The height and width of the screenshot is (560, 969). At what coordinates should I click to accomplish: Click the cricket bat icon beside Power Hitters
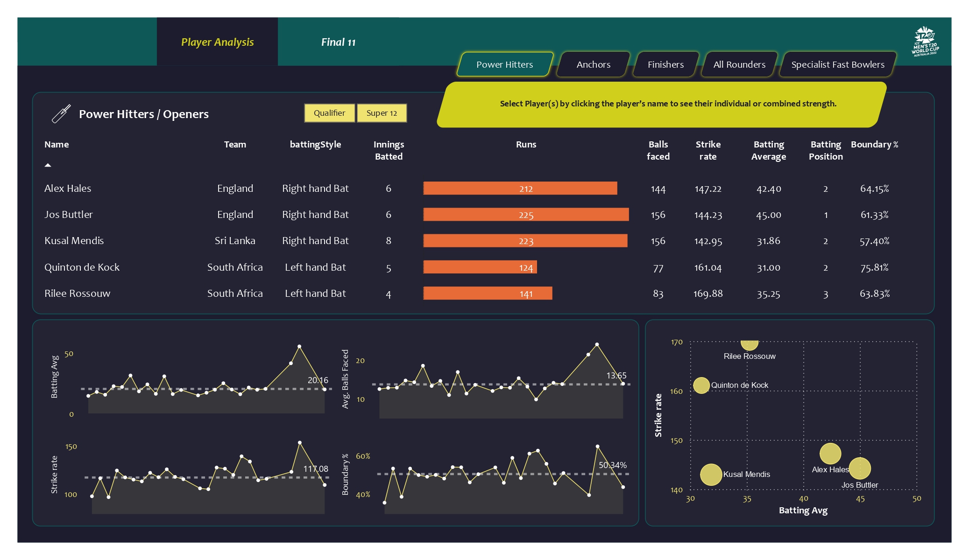(61, 113)
